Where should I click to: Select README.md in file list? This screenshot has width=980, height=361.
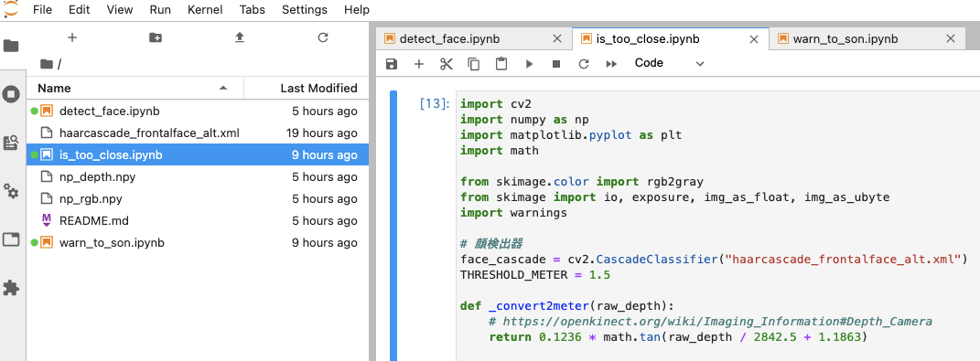[198, 220]
